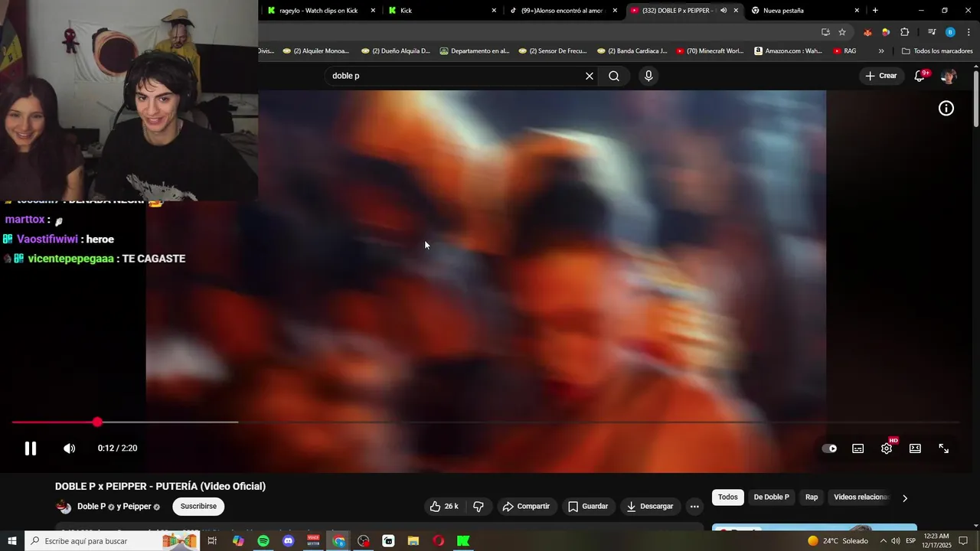Open the Doble P channel link
Viewport: 980px width, 551px height.
pyautogui.click(x=91, y=507)
